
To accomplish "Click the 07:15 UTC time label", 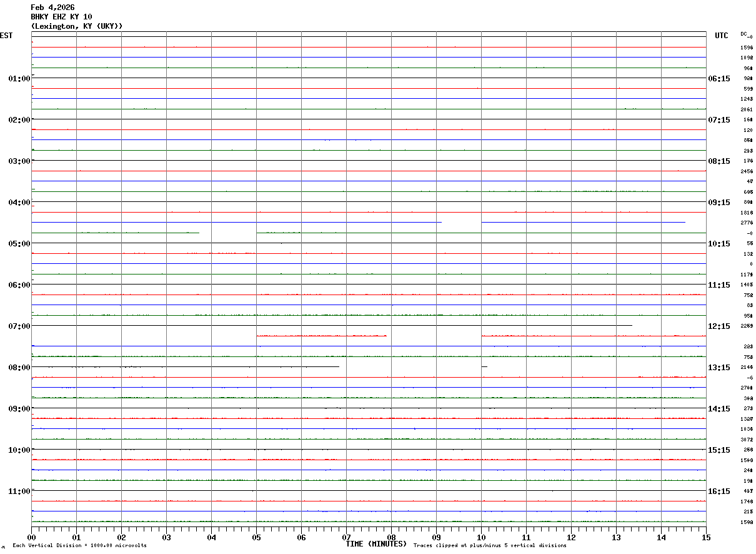I will (x=719, y=120).
